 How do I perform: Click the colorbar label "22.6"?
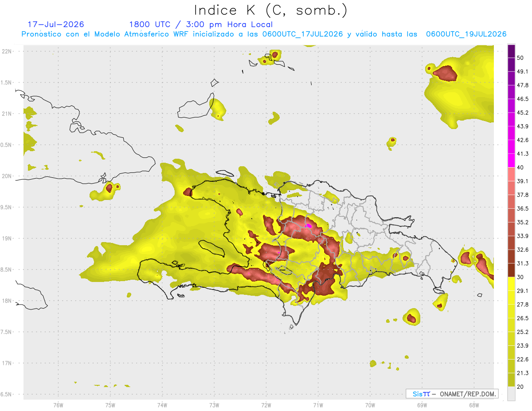523,360
